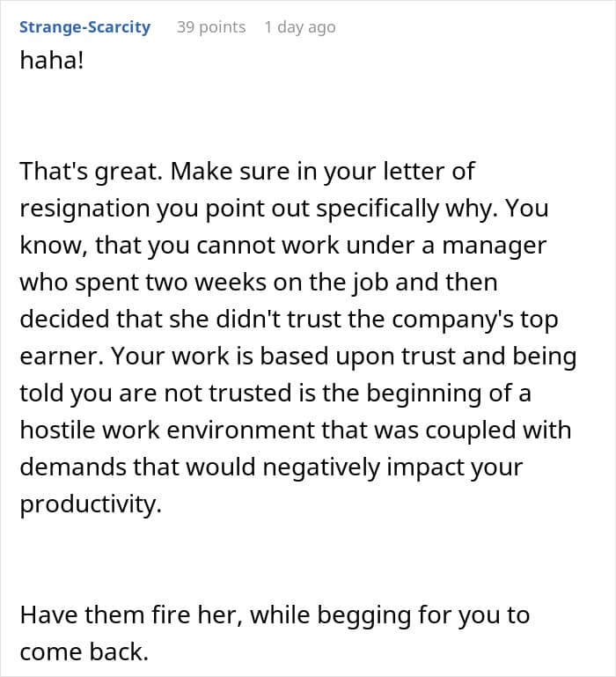Open the Strange-Scarcity user profile
The height and width of the screenshot is (677, 616).
[x=84, y=27]
